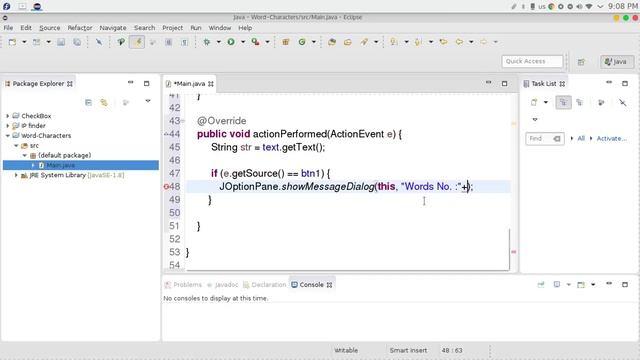Click the Open Task folder icon
The height and width of the screenshot is (360, 640).
coord(348,42)
